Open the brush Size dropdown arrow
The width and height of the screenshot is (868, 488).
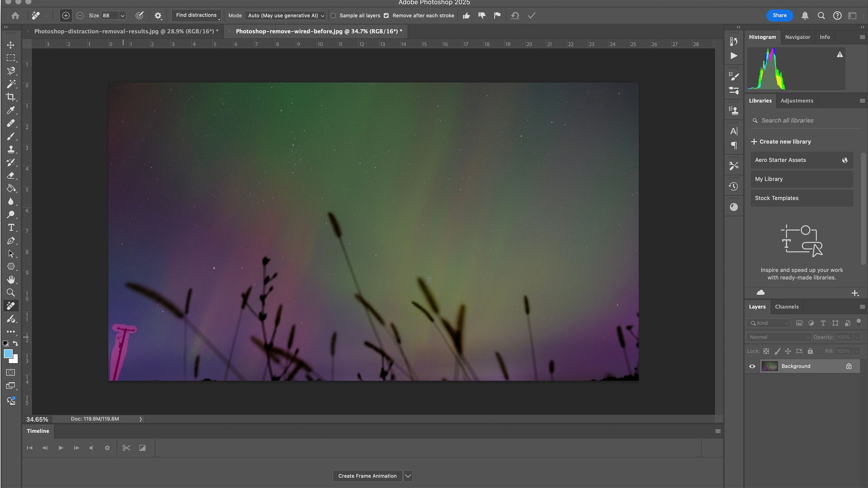tap(123, 16)
